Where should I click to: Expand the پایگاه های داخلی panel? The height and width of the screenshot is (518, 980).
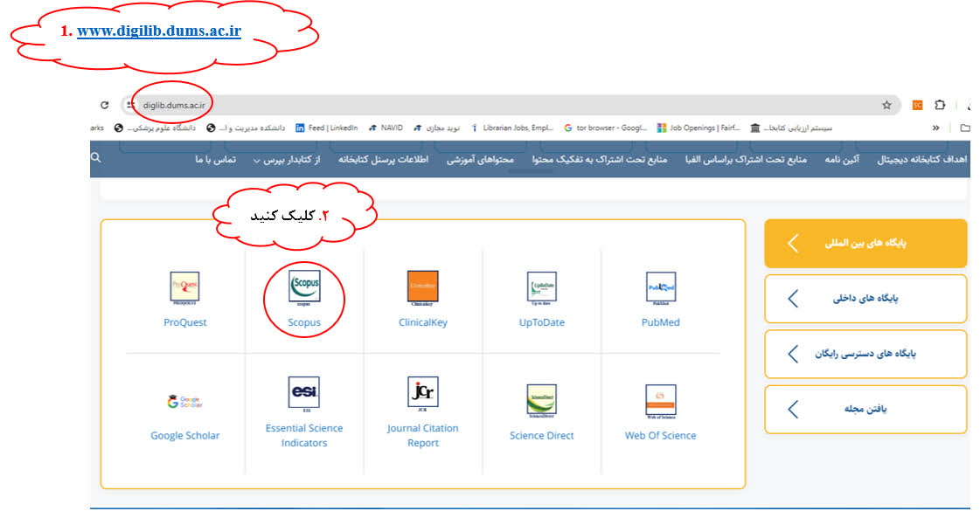click(x=865, y=299)
